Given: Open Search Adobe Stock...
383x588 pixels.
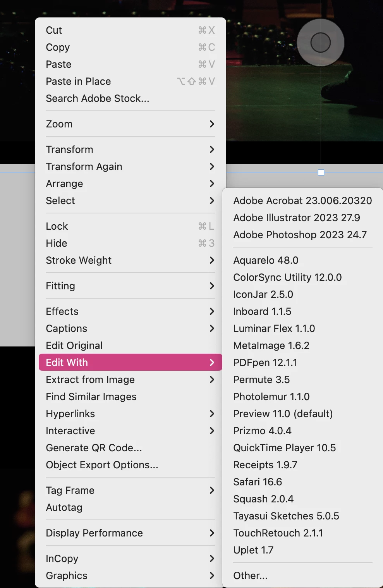Looking at the screenshot, I should [131, 98].
